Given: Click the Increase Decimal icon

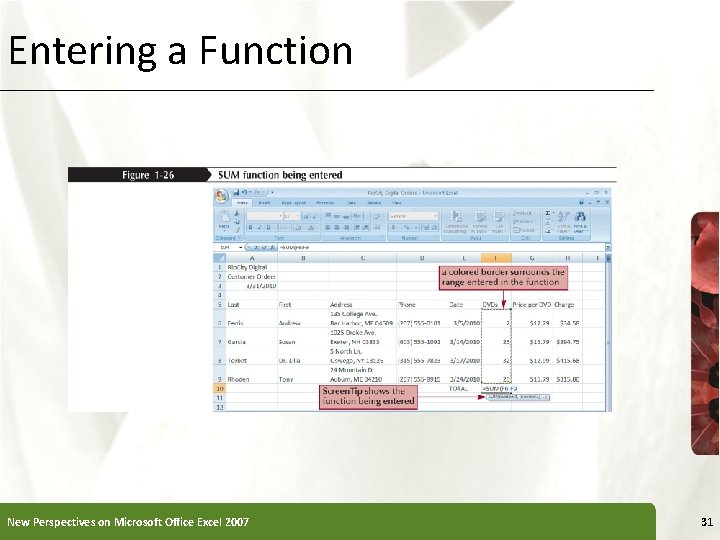Looking at the screenshot, I should pos(425,227).
